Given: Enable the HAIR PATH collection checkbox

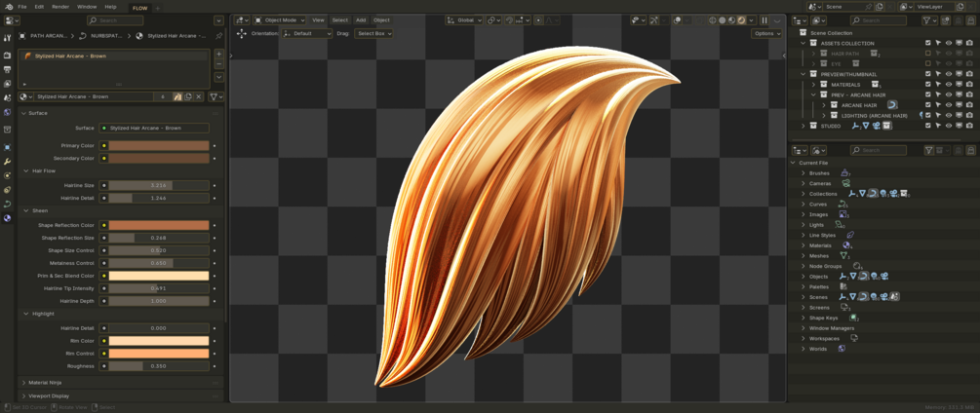Looking at the screenshot, I should [928, 54].
